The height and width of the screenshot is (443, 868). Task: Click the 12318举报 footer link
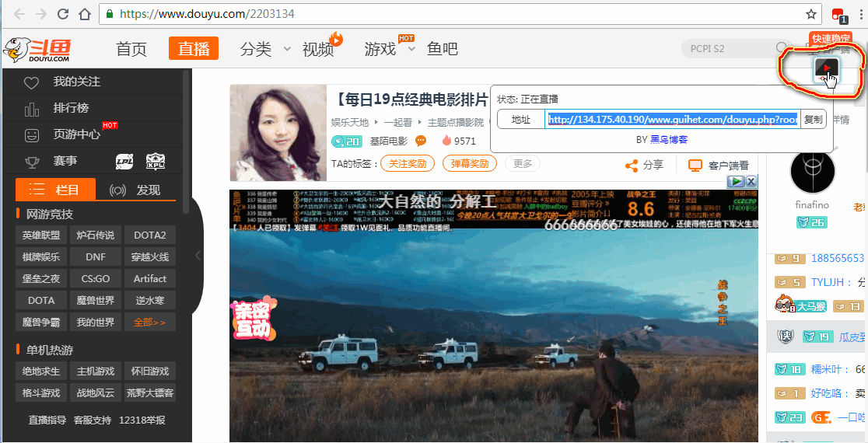pos(142,420)
